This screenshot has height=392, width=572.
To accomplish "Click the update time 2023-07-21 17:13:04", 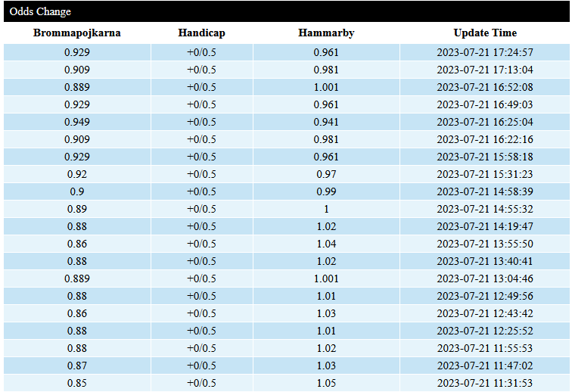I will (x=485, y=70).
